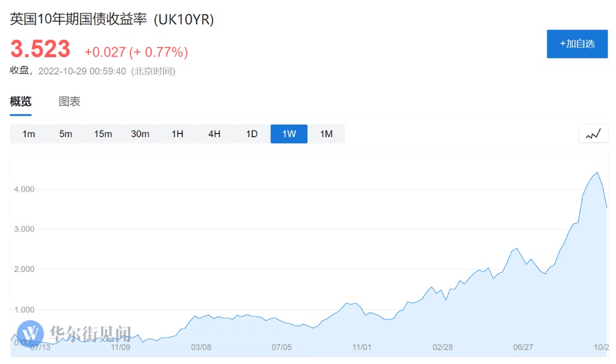Viewport: 616px width, 364px height.
Task: Click the 03/08 date axis label
Action: click(202, 347)
